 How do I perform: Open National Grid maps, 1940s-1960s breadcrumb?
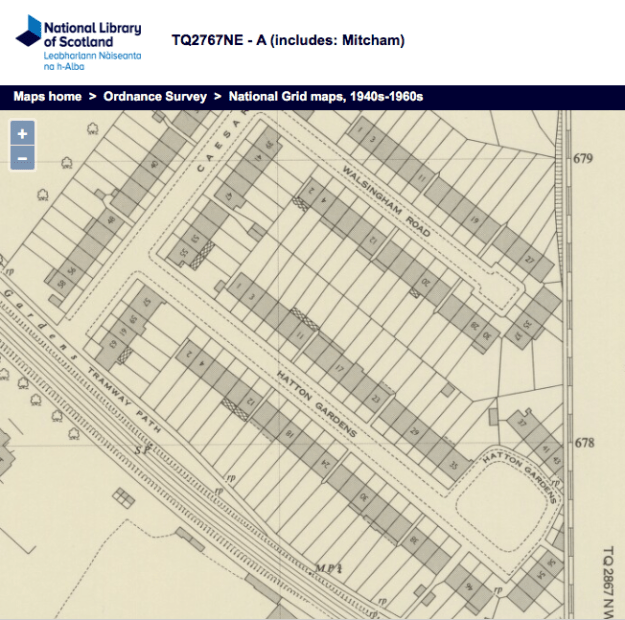pos(326,97)
